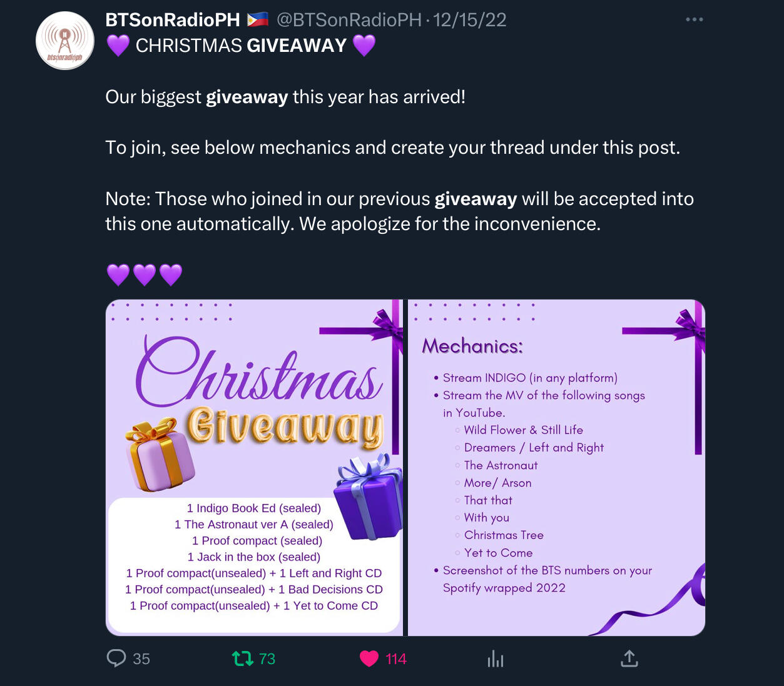
Task: Undo the retweet using the green arrows icon
Action: 242,658
